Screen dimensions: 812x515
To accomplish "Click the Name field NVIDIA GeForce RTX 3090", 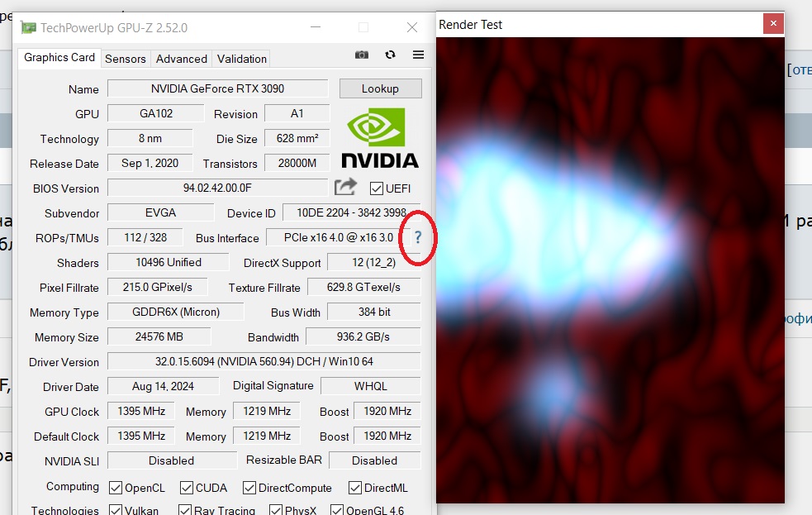I will [x=217, y=88].
